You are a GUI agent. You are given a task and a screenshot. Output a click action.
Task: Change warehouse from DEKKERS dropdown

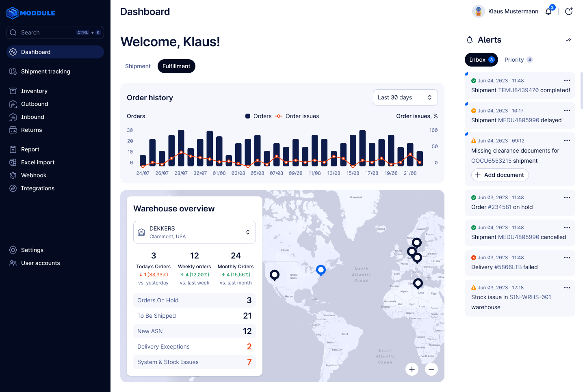click(x=194, y=232)
